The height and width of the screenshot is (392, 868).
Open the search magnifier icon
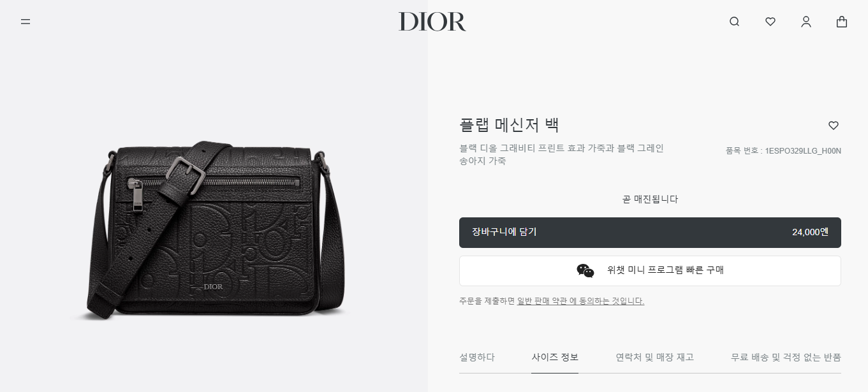click(734, 22)
